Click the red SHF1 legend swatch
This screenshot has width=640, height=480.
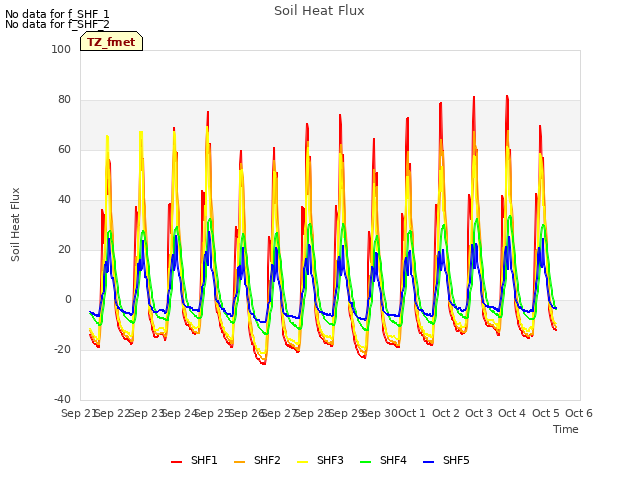(x=176, y=462)
